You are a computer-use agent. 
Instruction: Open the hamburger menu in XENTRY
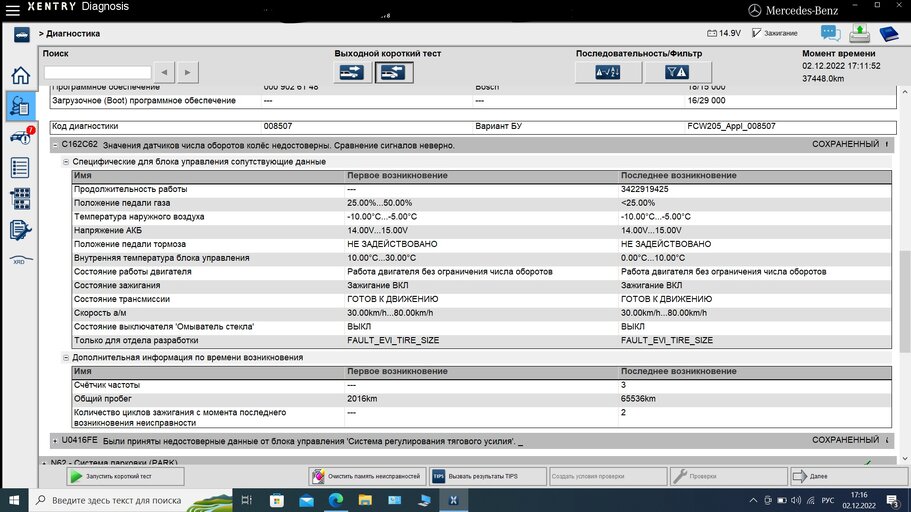(x=12, y=9)
